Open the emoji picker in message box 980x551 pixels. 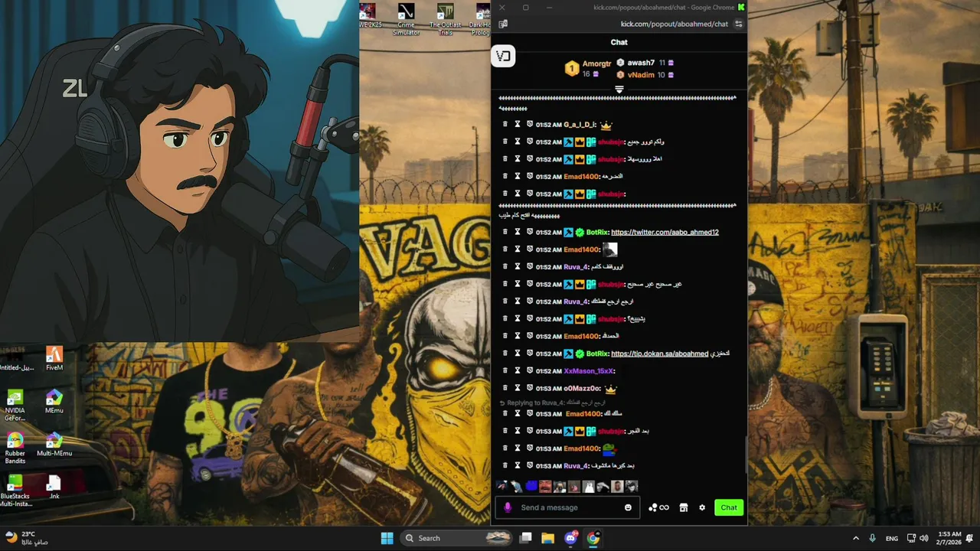pyautogui.click(x=628, y=507)
